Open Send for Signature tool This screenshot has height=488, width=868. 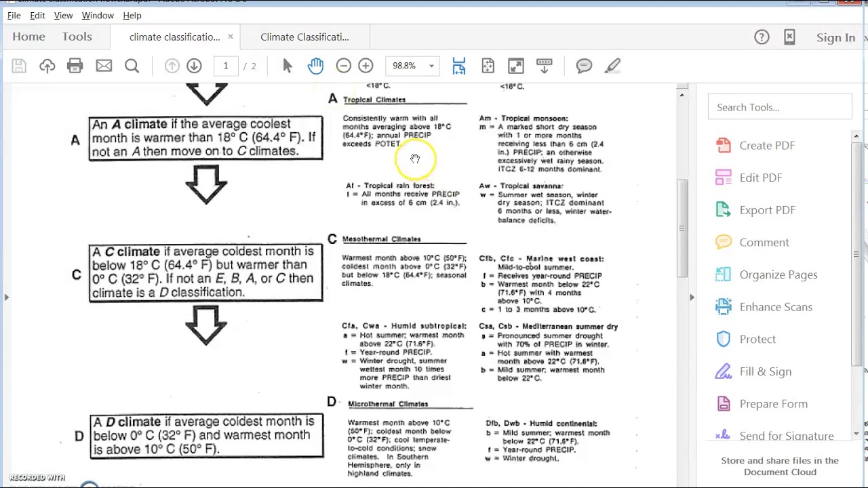787,436
